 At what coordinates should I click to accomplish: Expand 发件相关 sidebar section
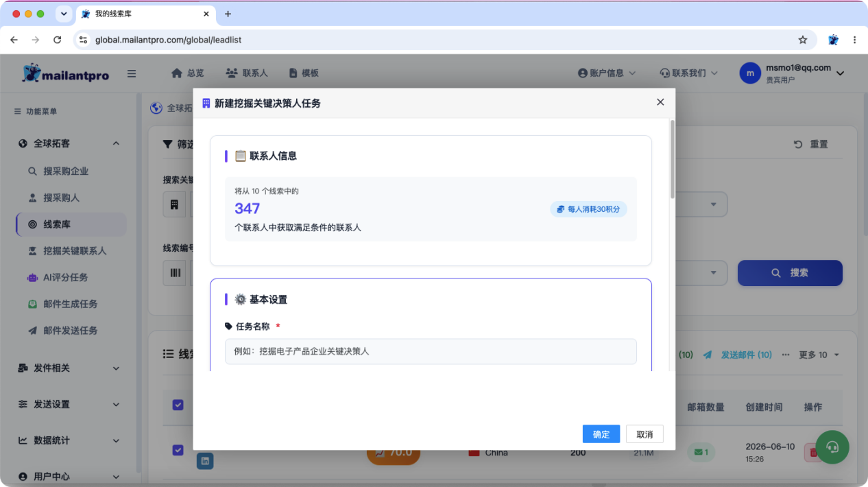point(69,368)
